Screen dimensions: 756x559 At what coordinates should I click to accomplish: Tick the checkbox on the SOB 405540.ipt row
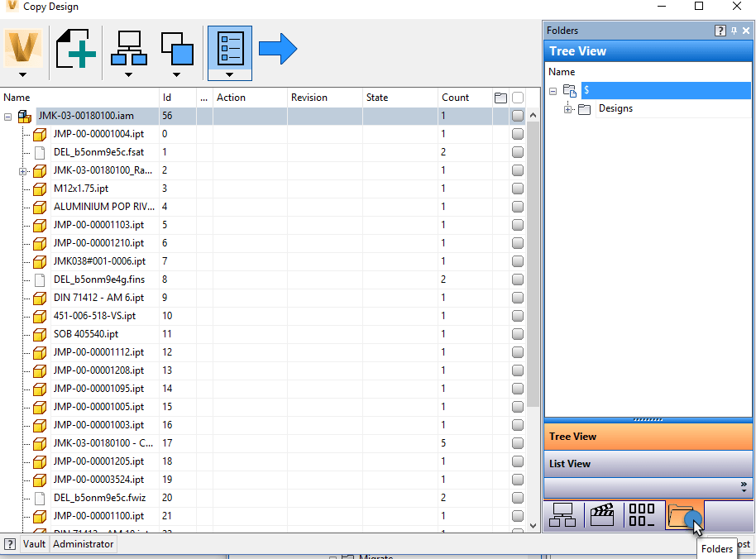[517, 334]
